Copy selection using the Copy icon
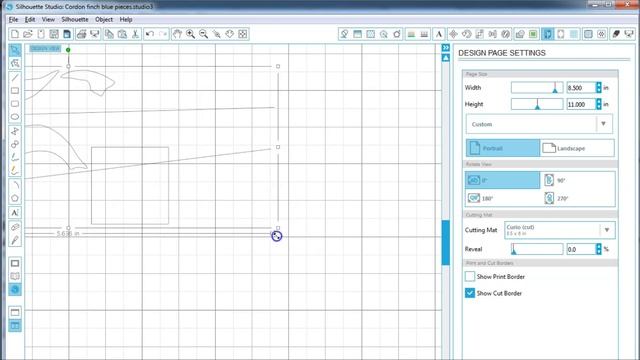 tap(109, 34)
